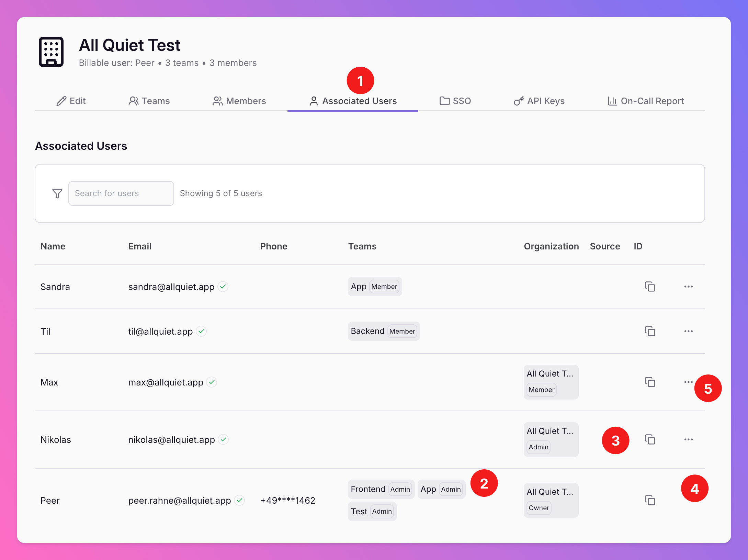Copy Til's user ID
This screenshot has width=748, height=560.
pyautogui.click(x=650, y=331)
